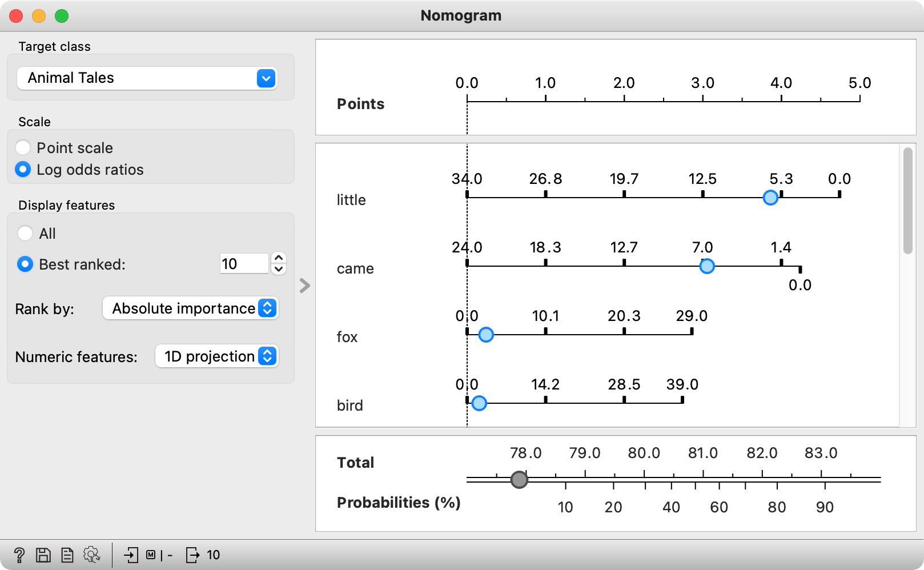Screen dimensions: 924x570
Task: Select the Point scale radio button
Action: [x=23, y=147]
